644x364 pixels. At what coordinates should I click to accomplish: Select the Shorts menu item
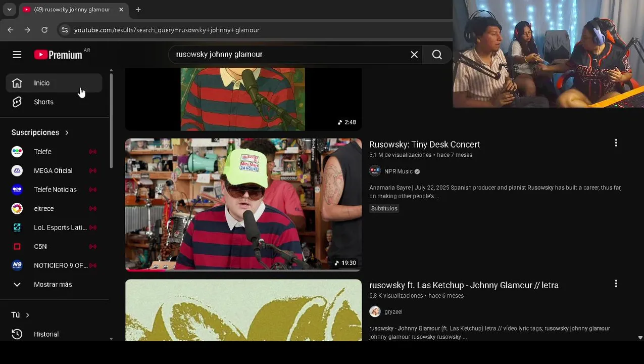point(55,102)
